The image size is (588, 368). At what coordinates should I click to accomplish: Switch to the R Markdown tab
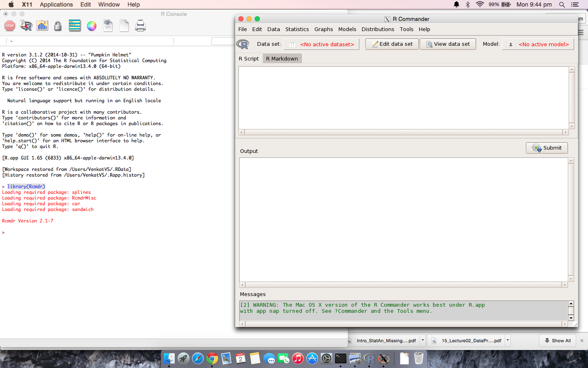[282, 59]
